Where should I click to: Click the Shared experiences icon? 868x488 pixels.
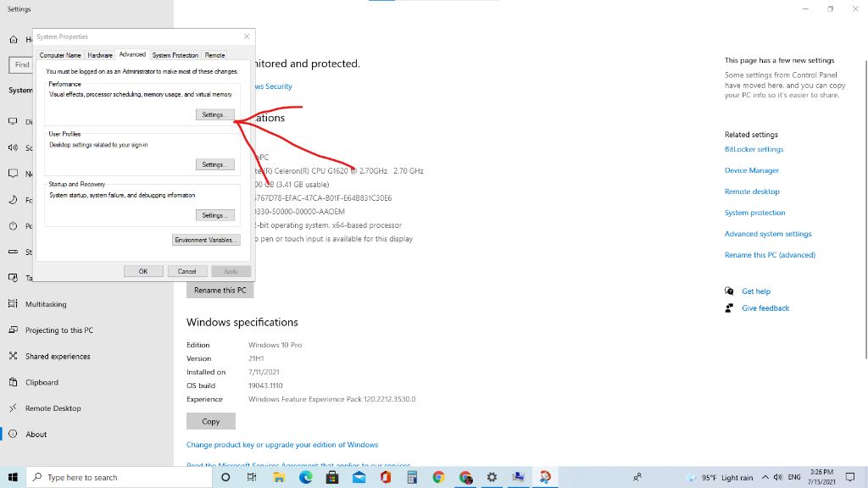tap(14, 356)
